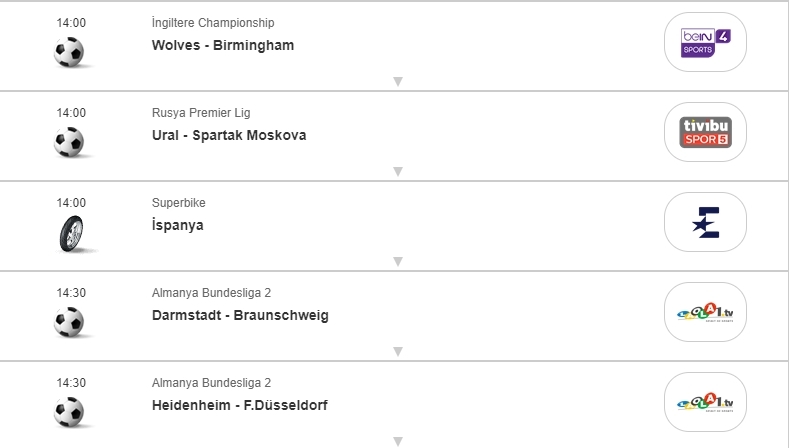Expand the Wolves - Birmingham match details
This screenshot has height=448, width=789.
397,82
